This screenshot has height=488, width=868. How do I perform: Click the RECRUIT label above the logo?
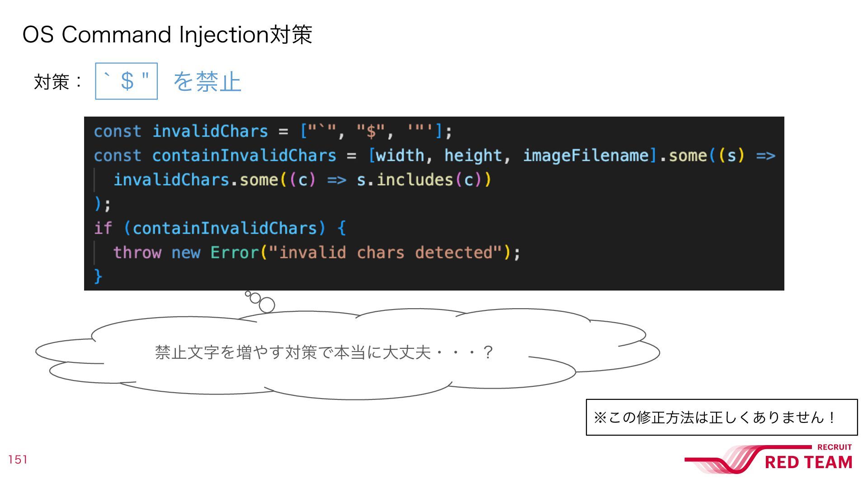[834, 447]
